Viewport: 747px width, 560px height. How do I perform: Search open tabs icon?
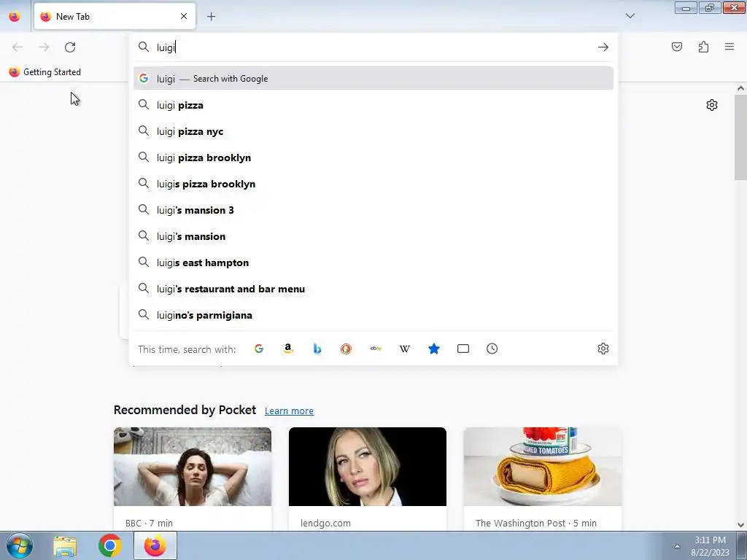click(x=463, y=349)
